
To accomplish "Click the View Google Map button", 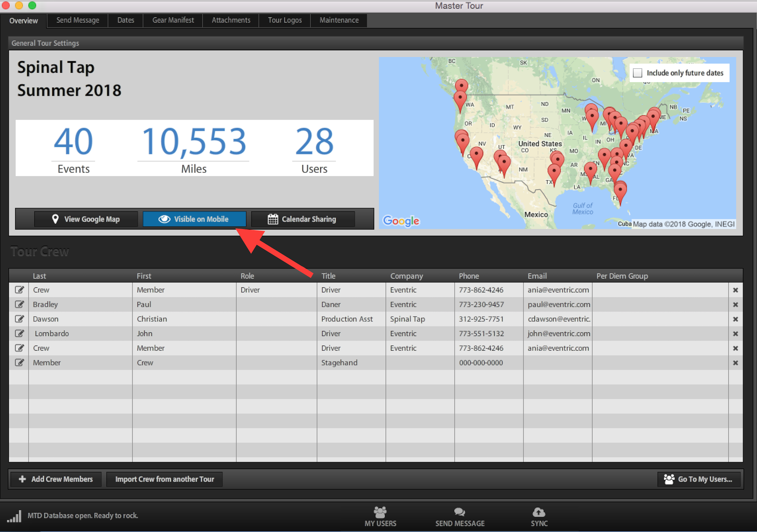I will 86,219.
